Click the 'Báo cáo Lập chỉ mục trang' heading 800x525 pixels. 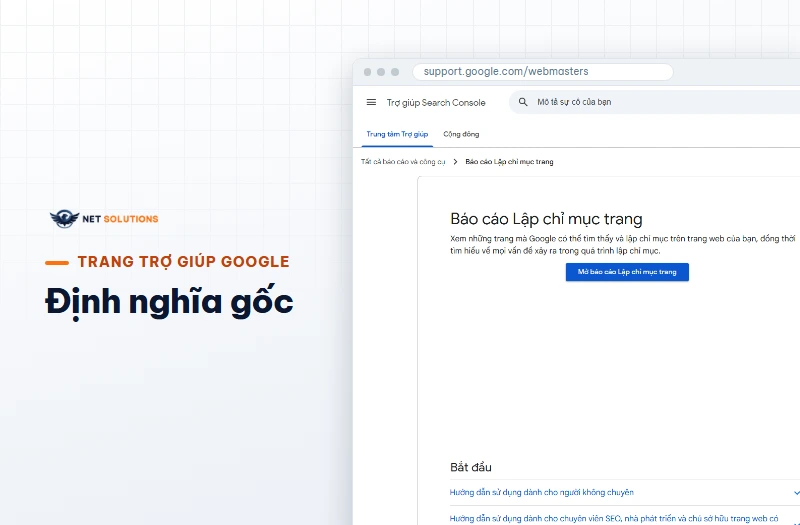click(546, 219)
